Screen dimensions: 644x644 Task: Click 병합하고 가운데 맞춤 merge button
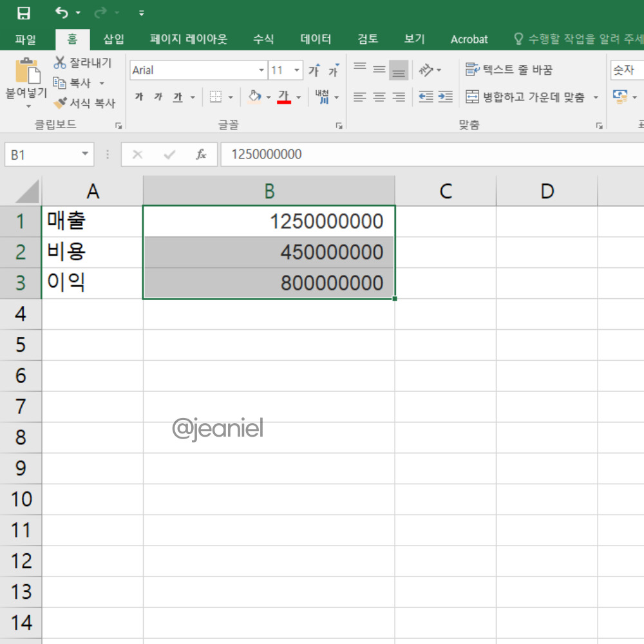click(x=525, y=97)
